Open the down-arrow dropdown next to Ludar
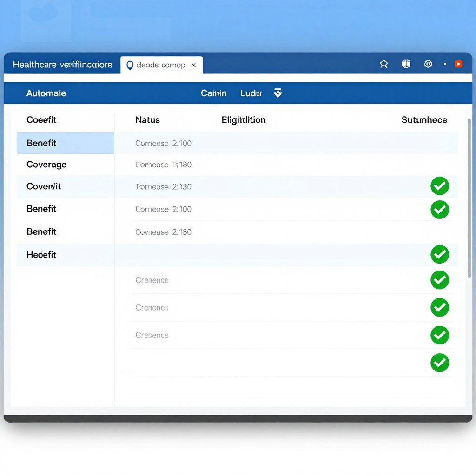Viewport: 476px width, 476px height. point(278,93)
